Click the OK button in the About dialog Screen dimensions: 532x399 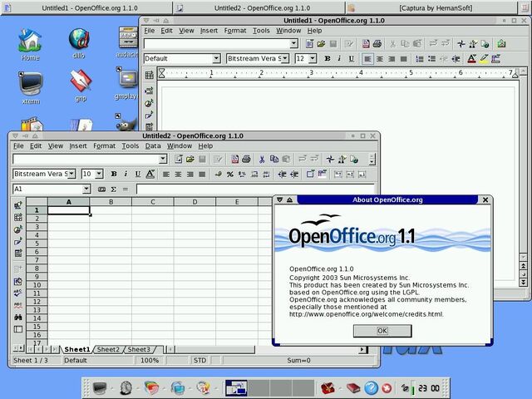click(382, 331)
